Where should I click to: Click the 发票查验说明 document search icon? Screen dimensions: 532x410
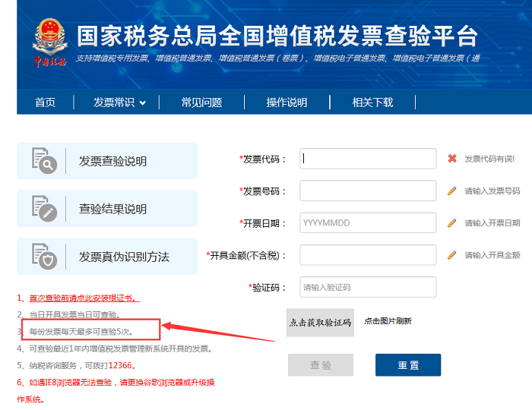[x=45, y=161]
